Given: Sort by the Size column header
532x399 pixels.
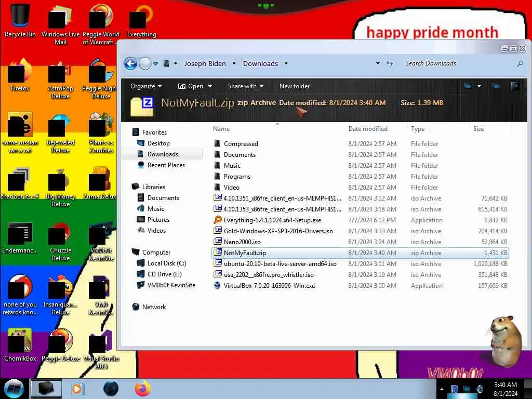Looking at the screenshot, I should point(478,129).
